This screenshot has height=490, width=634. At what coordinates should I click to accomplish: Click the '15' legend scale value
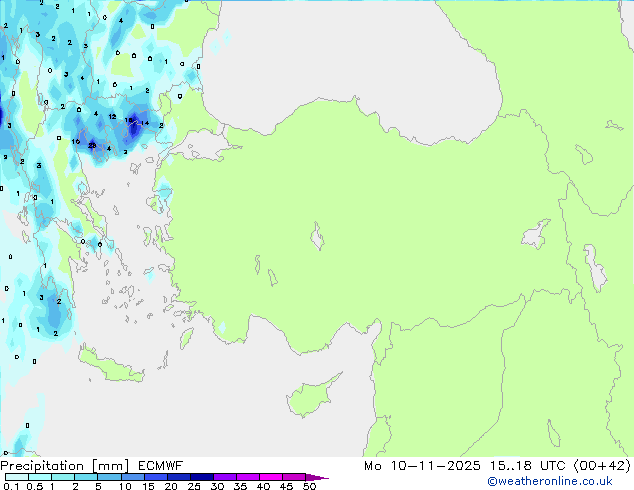point(148,486)
